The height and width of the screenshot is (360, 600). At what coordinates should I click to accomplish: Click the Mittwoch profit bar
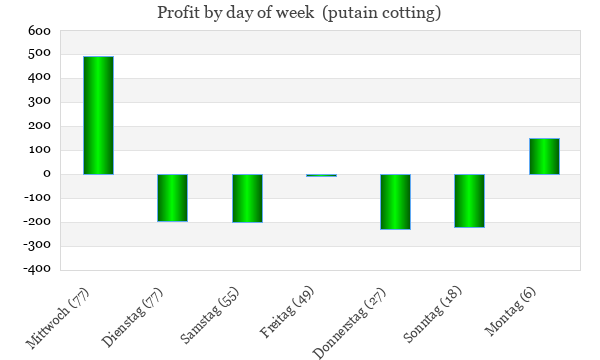pos(99,115)
